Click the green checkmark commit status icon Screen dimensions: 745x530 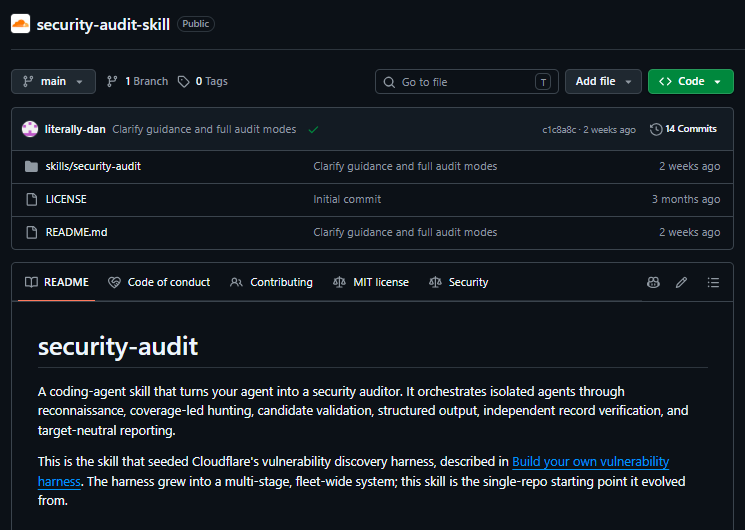[x=313, y=129]
